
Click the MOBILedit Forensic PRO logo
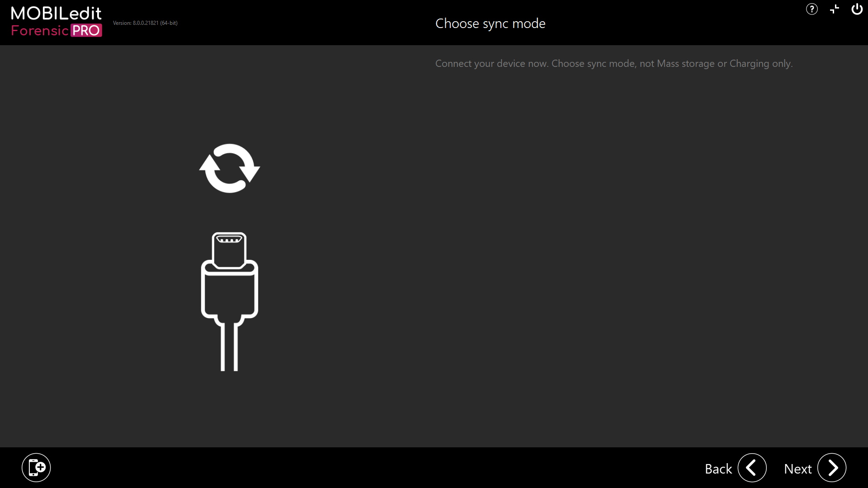tap(56, 20)
